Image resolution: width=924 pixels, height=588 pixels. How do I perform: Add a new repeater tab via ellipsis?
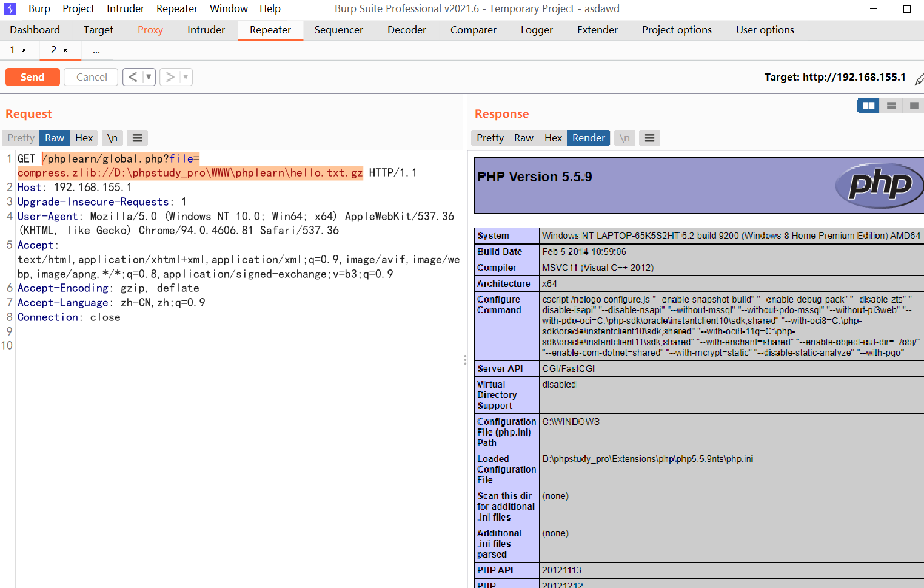pos(96,51)
